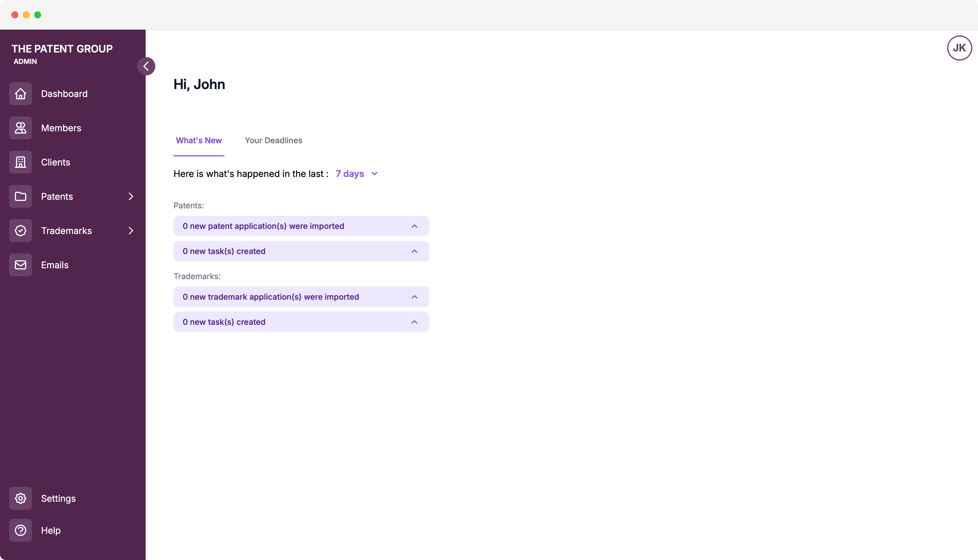978x560 pixels.
Task: Click the Patents: section label
Action: 189,206
